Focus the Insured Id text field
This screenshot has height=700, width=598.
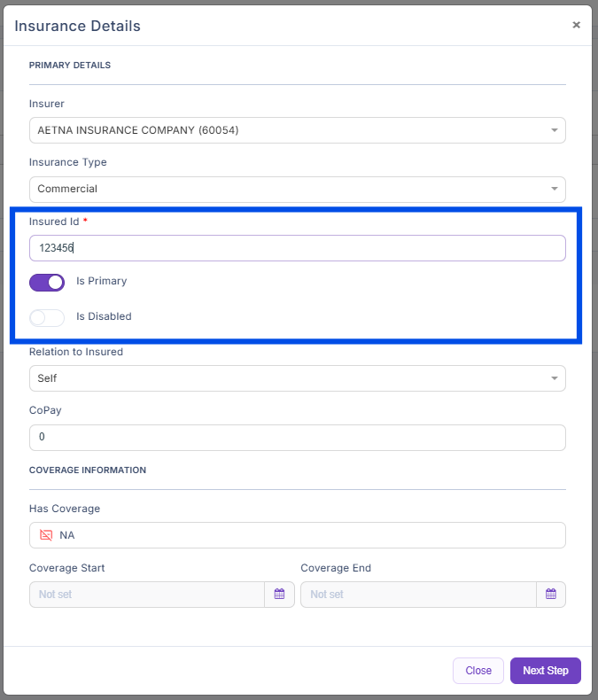[297, 248]
